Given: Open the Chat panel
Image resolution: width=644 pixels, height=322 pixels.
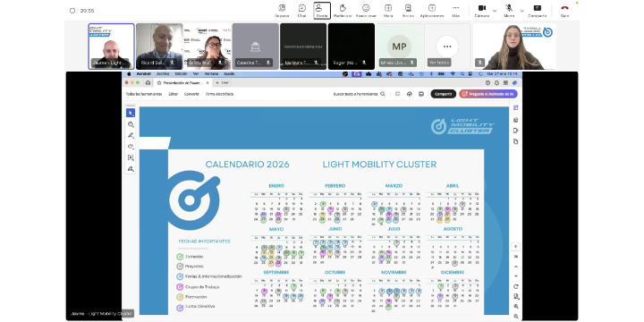Looking at the screenshot, I should pos(302,11).
